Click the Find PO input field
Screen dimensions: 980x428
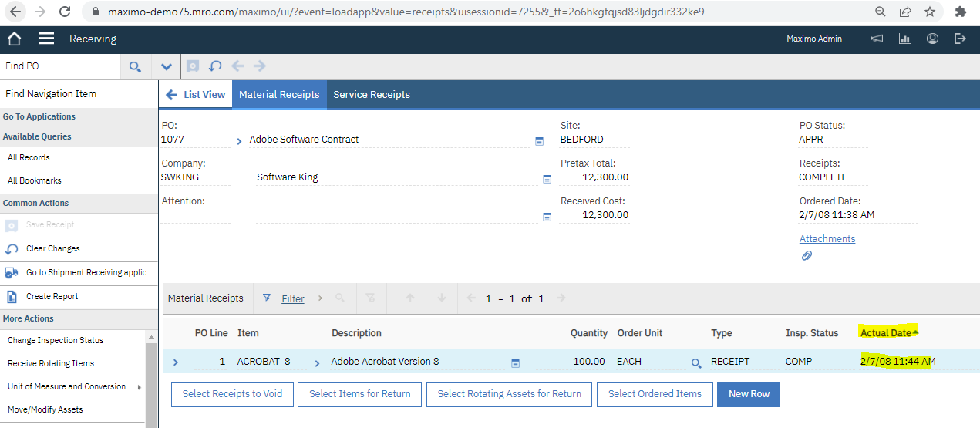click(x=60, y=66)
